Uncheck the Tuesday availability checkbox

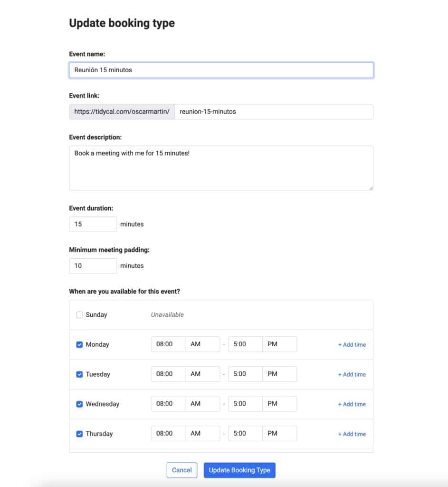79,374
